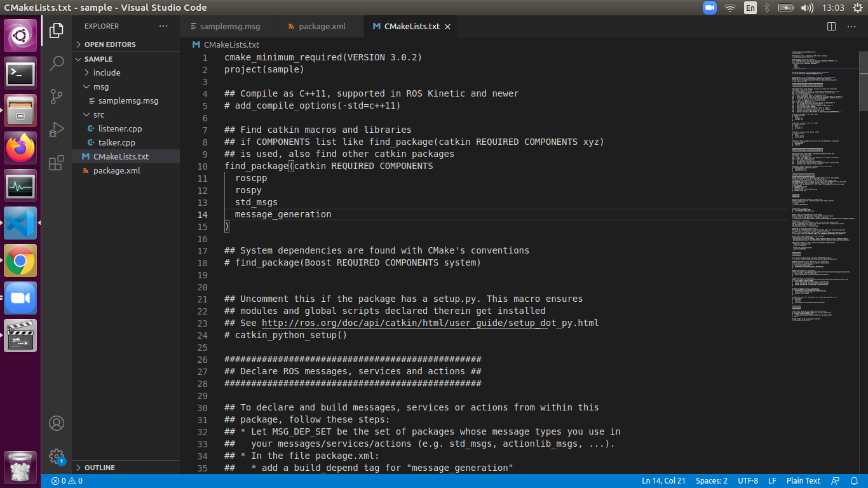Expand the OUTLINE section
868x488 pixels.
pos(126,468)
